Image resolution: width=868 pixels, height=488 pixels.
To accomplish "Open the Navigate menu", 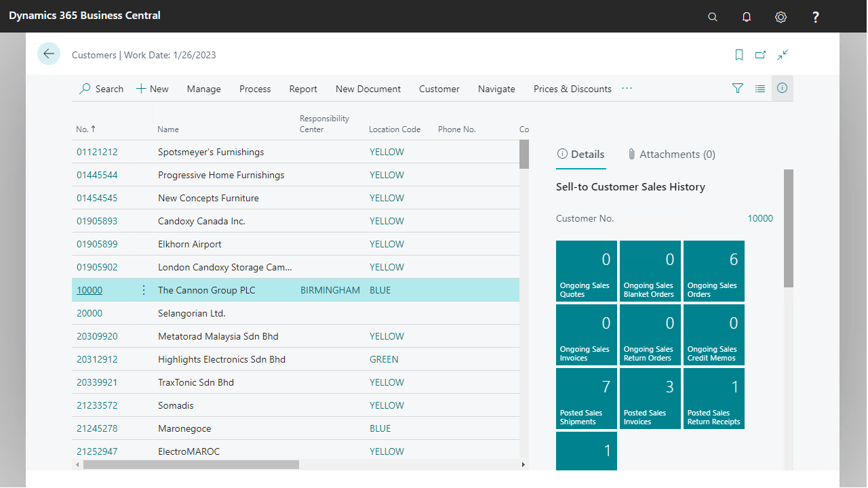I will coord(496,89).
